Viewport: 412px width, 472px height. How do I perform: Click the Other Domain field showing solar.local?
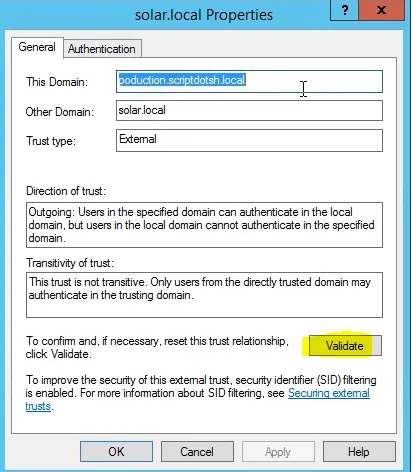[x=249, y=110]
